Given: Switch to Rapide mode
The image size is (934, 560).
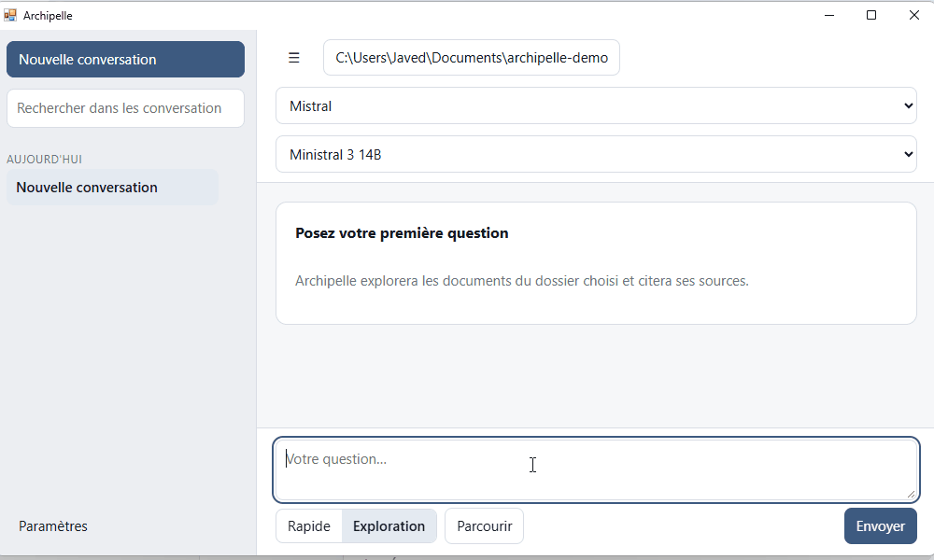Looking at the screenshot, I should click(308, 526).
